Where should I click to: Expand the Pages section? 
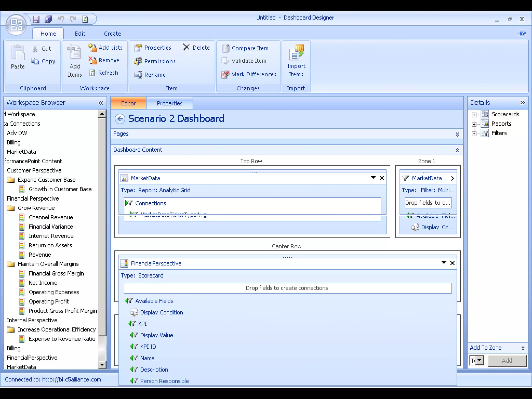tap(457, 134)
